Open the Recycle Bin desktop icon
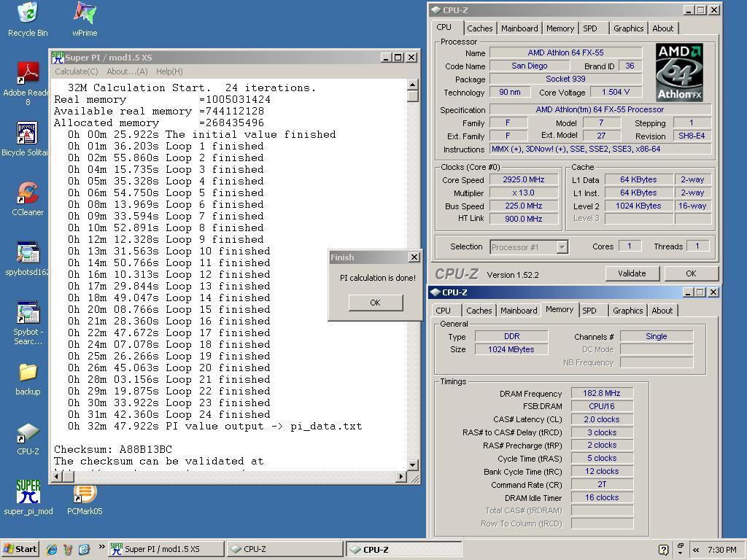Viewport: 747px width, 560px height. [x=28, y=19]
